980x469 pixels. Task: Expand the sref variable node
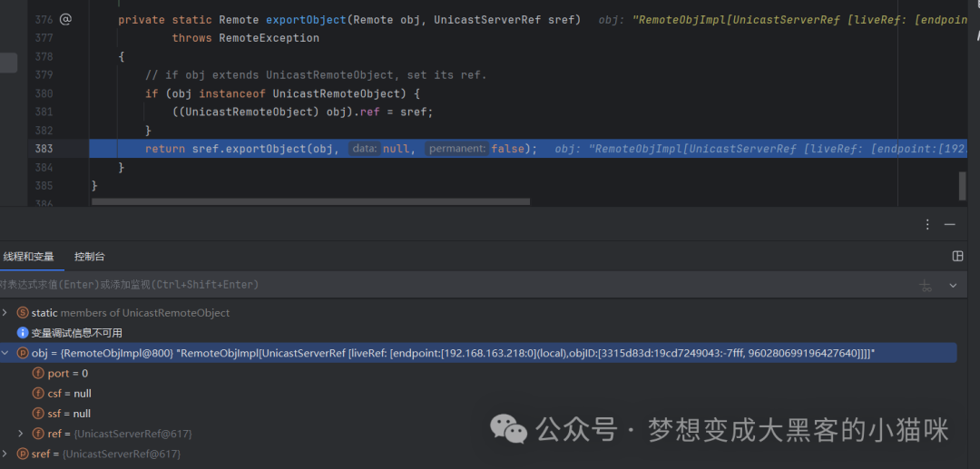pyautogui.click(x=5, y=454)
